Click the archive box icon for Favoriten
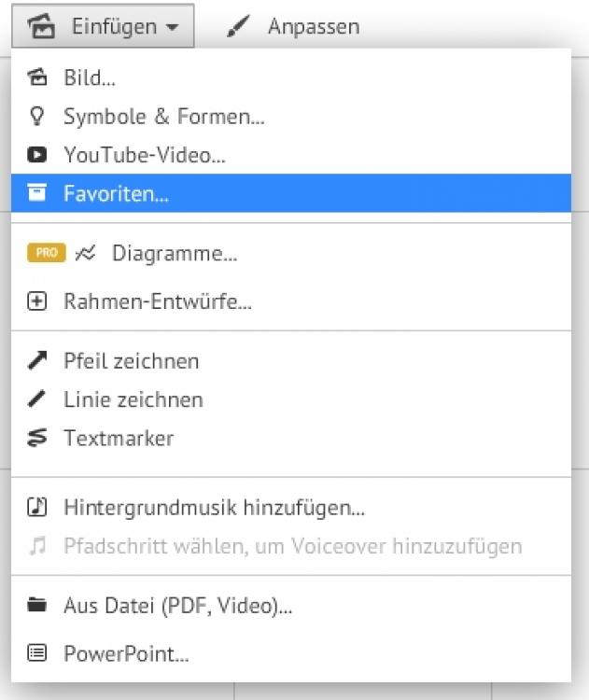 click(x=37, y=194)
